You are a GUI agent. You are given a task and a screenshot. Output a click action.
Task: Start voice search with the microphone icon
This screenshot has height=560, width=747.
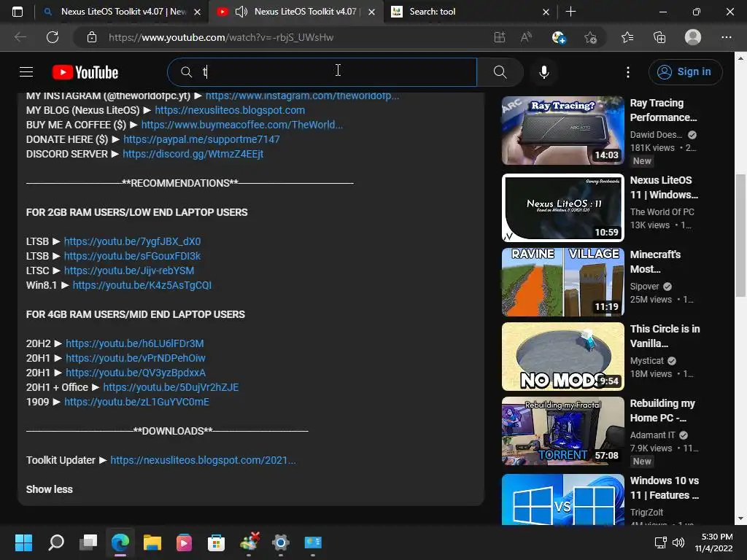click(543, 72)
